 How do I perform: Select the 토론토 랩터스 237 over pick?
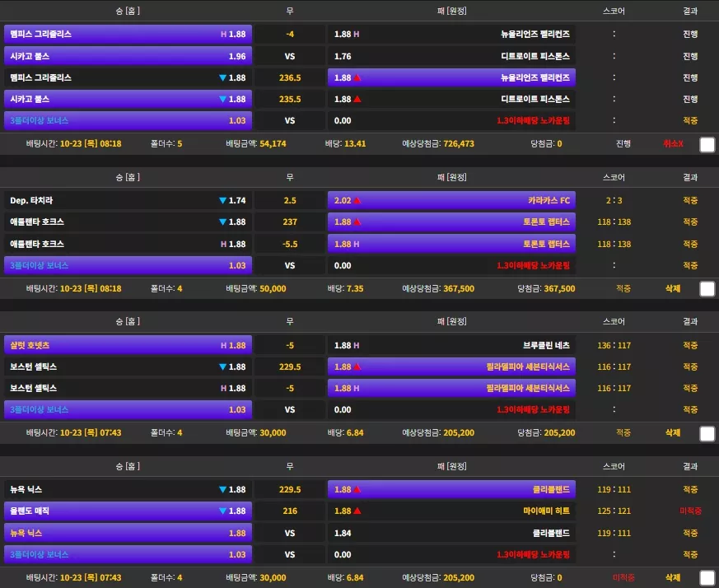click(451, 222)
